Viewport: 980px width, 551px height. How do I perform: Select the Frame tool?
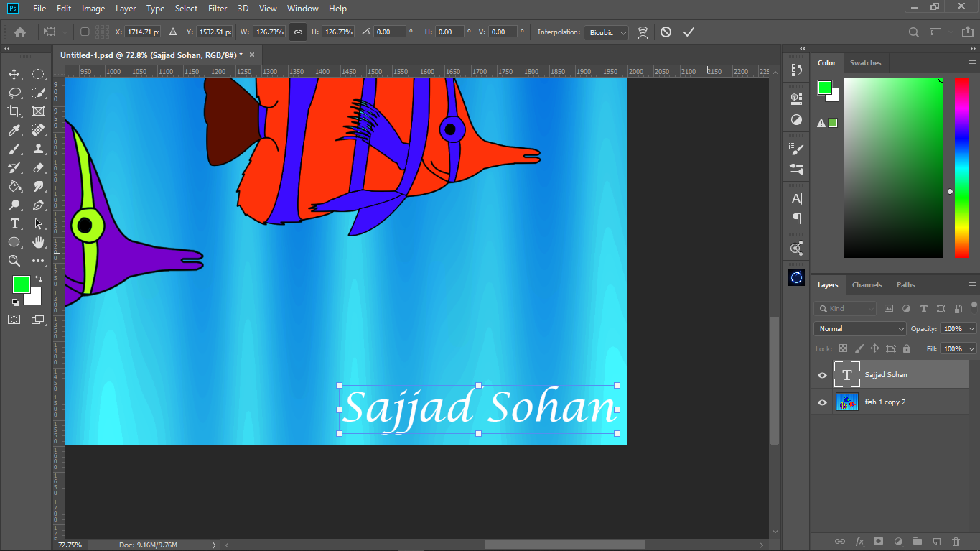(x=38, y=111)
